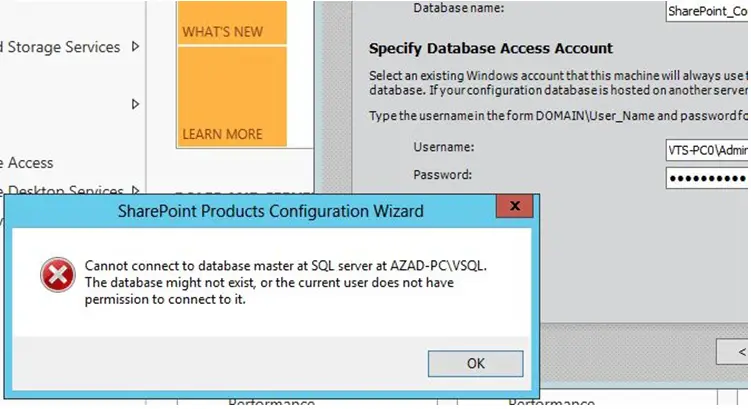The height and width of the screenshot is (409, 751).
Task: Click into the Password field
Action: [x=706, y=177]
